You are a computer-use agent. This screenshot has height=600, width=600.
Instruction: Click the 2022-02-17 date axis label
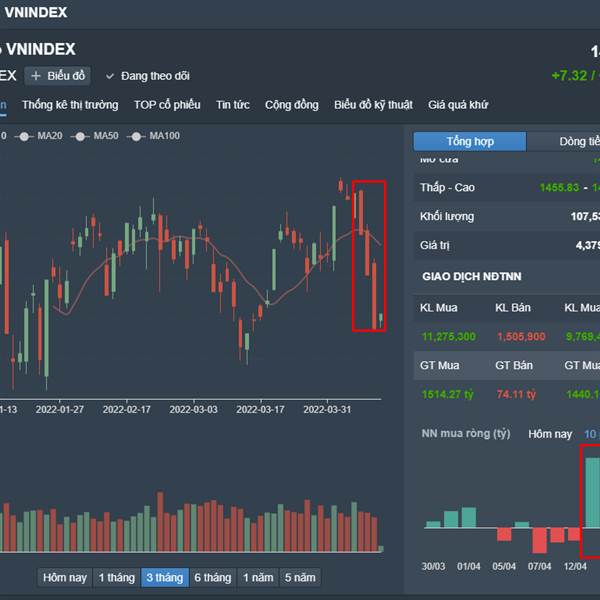pyautogui.click(x=127, y=409)
